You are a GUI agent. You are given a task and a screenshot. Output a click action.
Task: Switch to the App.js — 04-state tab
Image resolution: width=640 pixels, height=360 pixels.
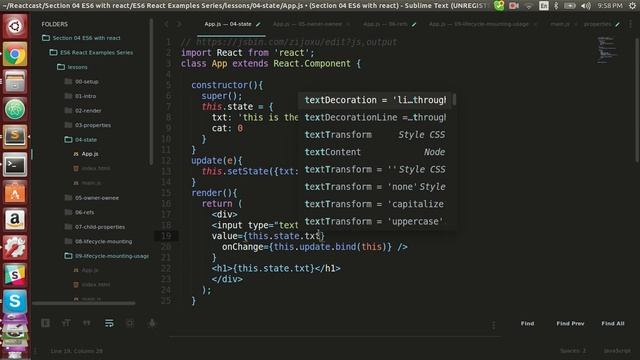coord(231,24)
